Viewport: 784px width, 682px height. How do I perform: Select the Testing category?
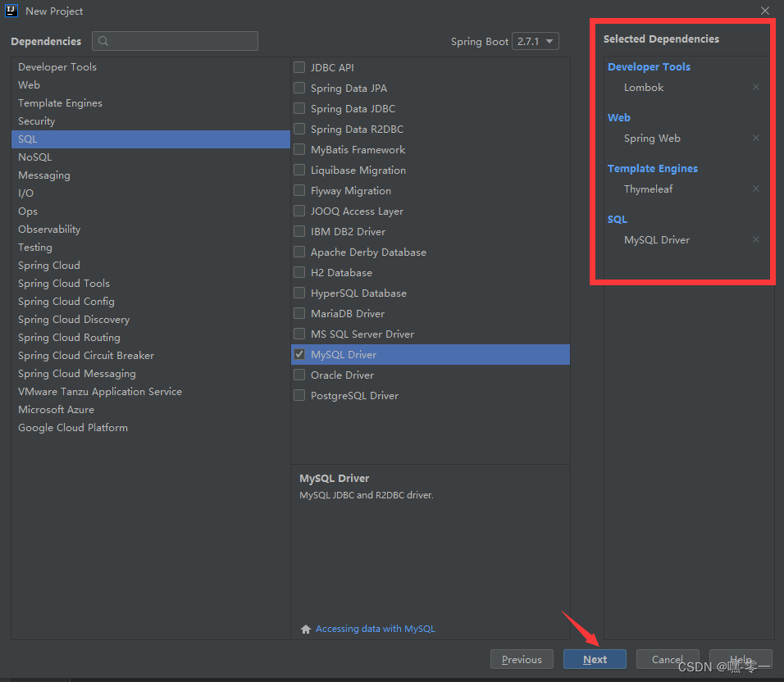[151, 247]
